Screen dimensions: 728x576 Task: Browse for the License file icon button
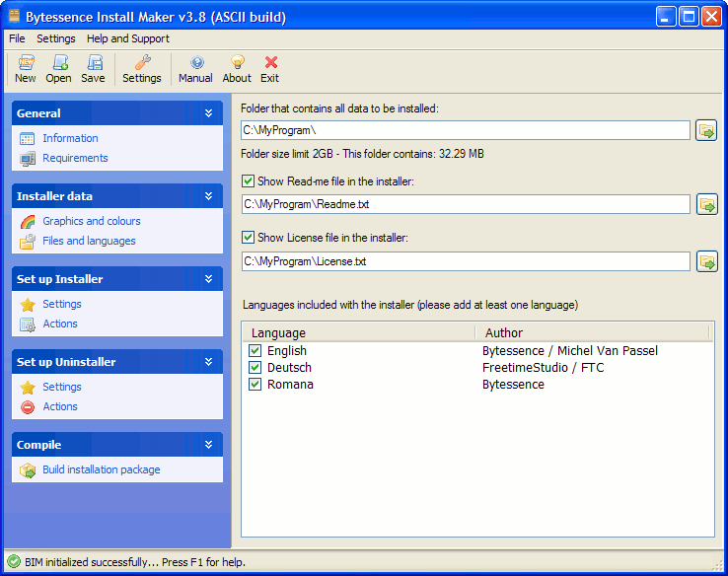click(x=707, y=261)
